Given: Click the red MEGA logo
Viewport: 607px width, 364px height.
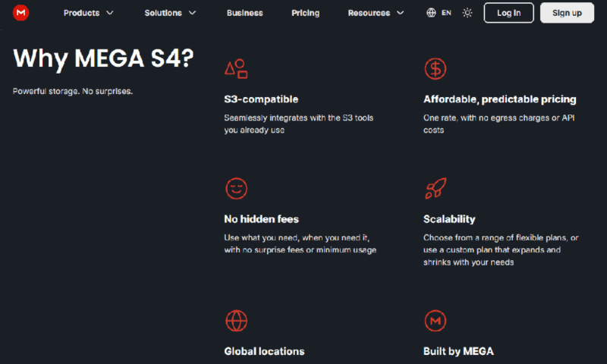Looking at the screenshot, I should 20,13.
